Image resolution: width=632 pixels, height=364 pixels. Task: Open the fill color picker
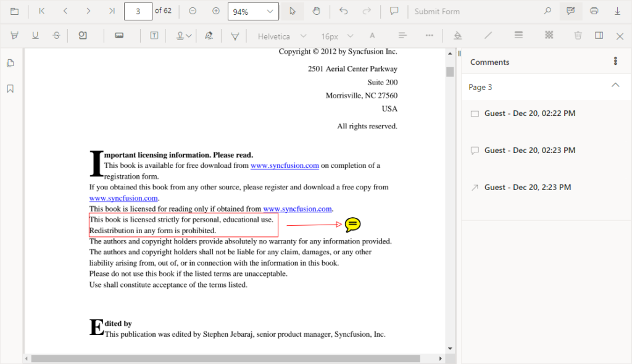tap(457, 35)
